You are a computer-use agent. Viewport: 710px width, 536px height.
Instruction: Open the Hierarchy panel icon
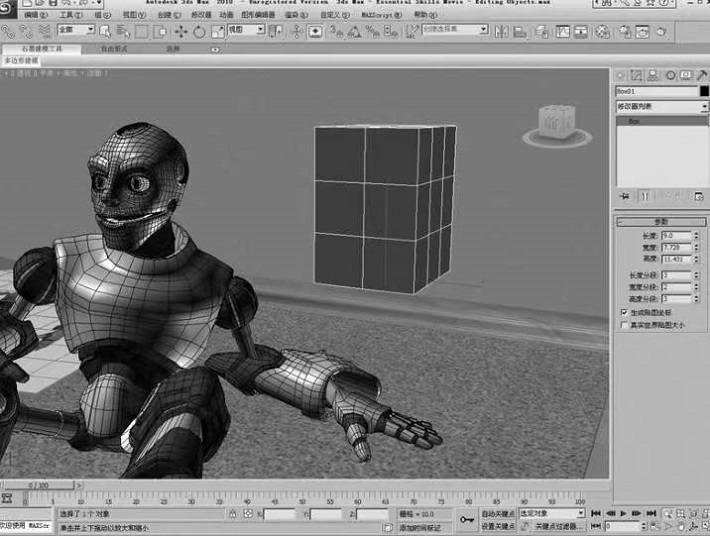click(653, 75)
